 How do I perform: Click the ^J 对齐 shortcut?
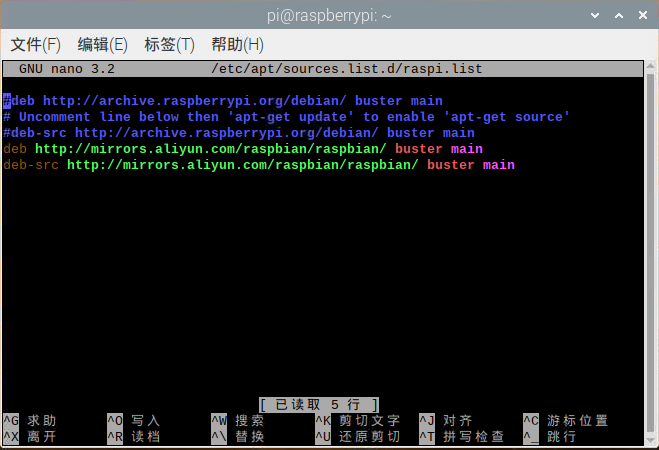445,421
